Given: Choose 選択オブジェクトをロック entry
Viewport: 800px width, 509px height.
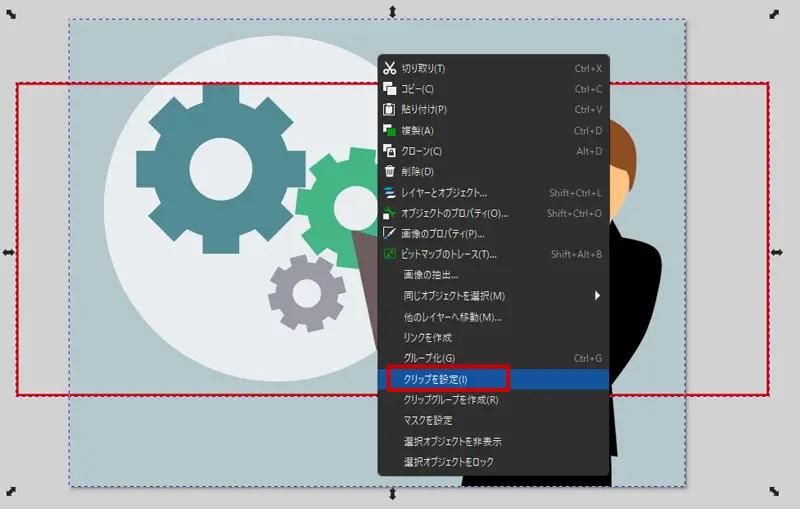Looking at the screenshot, I should pyautogui.click(x=493, y=462).
